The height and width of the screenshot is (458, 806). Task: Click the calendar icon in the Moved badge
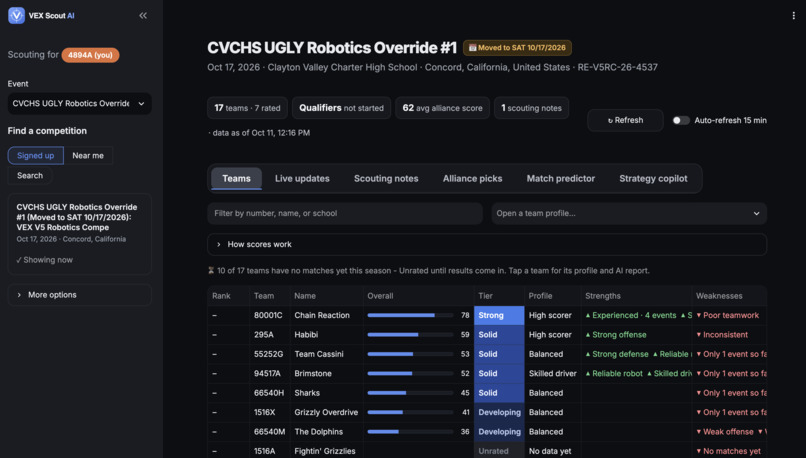472,48
